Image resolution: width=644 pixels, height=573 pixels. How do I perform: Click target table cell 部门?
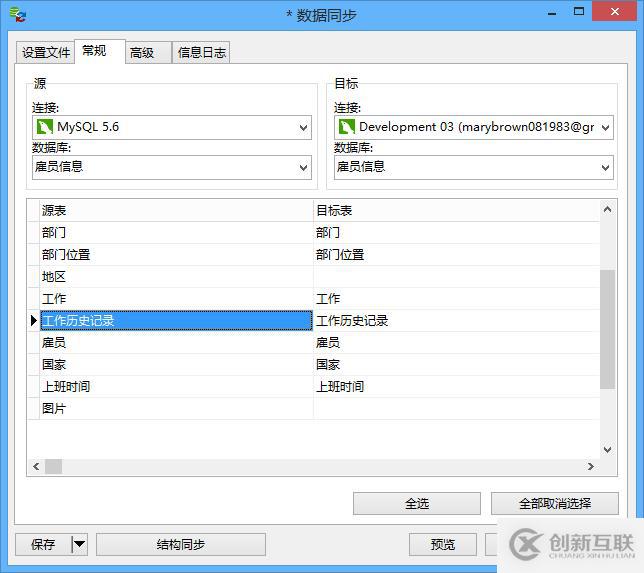point(457,232)
